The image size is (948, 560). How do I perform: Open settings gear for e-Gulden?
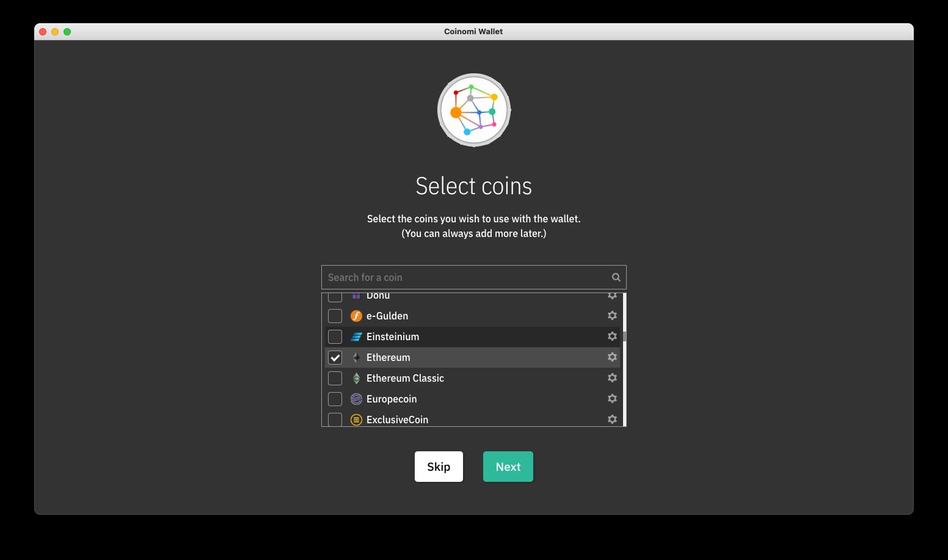click(612, 316)
